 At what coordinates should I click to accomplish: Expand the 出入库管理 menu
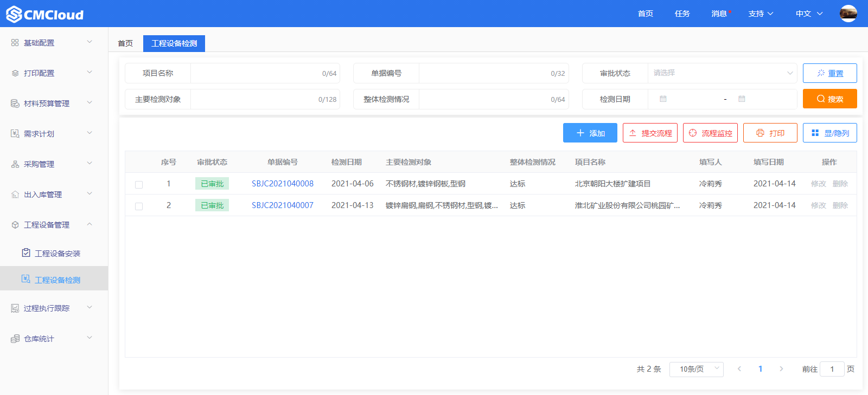click(x=90, y=193)
